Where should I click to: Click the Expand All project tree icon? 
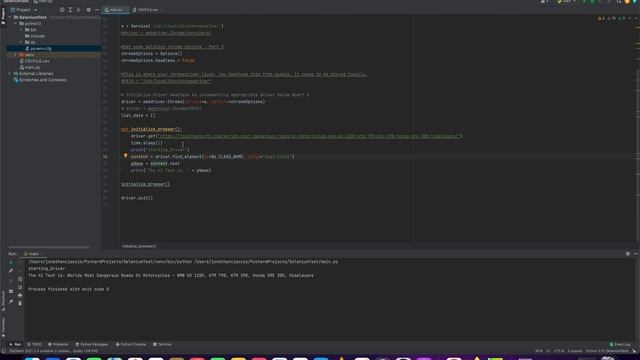(70, 10)
